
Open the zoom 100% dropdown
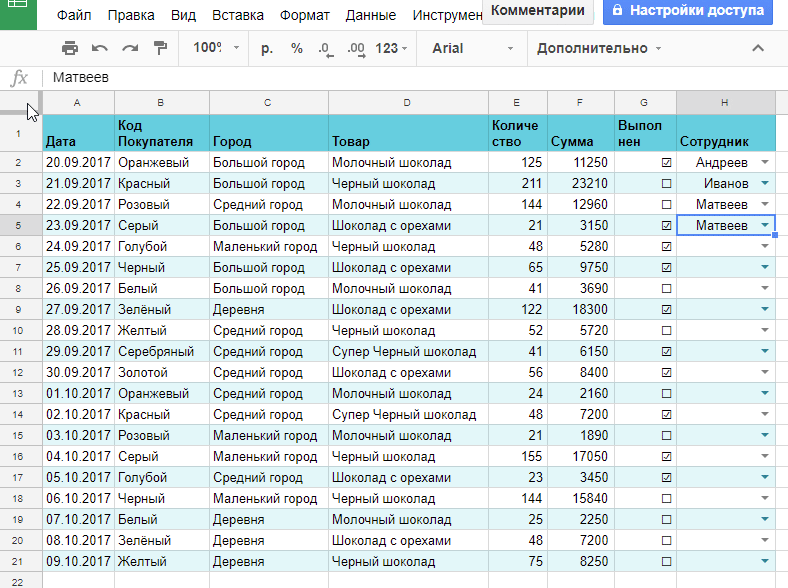click(216, 48)
